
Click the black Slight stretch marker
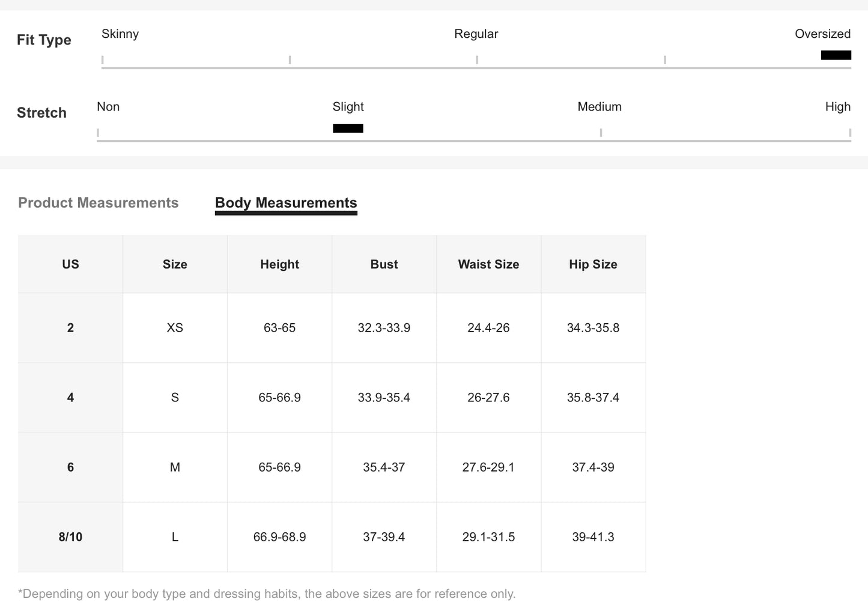click(x=348, y=128)
